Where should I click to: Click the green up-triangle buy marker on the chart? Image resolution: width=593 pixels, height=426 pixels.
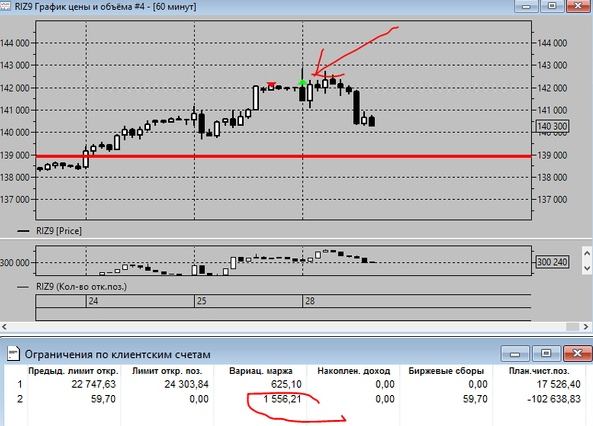[302, 82]
